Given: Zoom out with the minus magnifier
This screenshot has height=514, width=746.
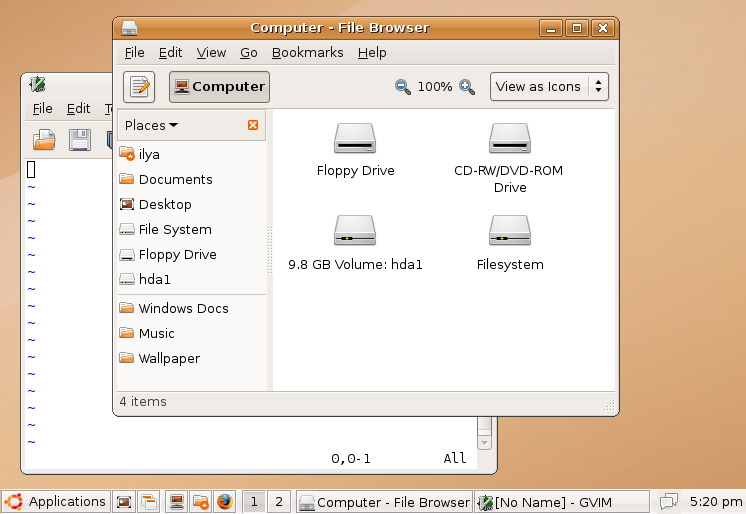Looking at the screenshot, I should click(402, 87).
